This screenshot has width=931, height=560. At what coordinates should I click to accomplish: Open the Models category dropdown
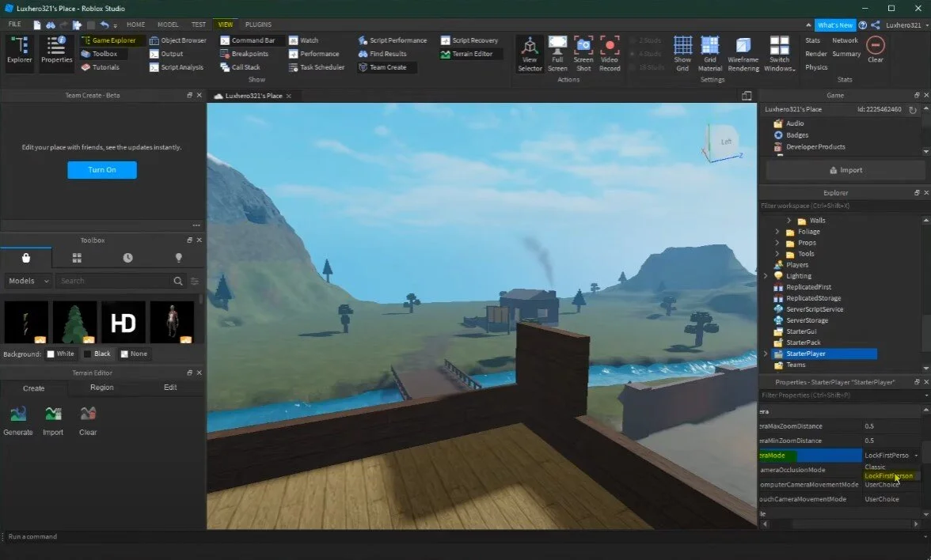click(x=28, y=282)
